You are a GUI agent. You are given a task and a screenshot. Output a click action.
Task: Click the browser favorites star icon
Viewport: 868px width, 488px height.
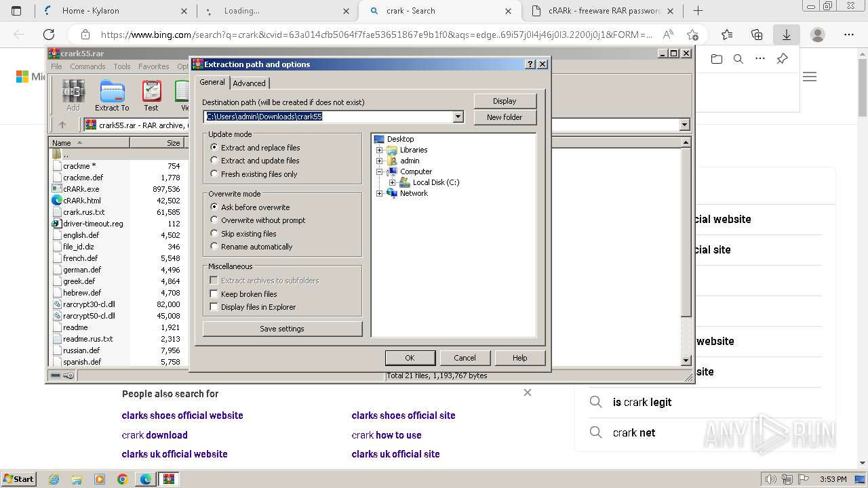pos(727,35)
